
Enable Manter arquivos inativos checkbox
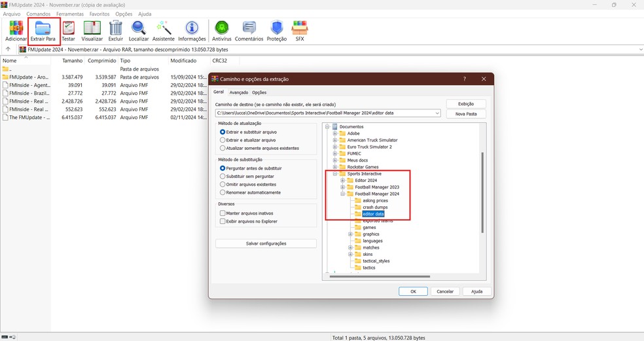223,213
